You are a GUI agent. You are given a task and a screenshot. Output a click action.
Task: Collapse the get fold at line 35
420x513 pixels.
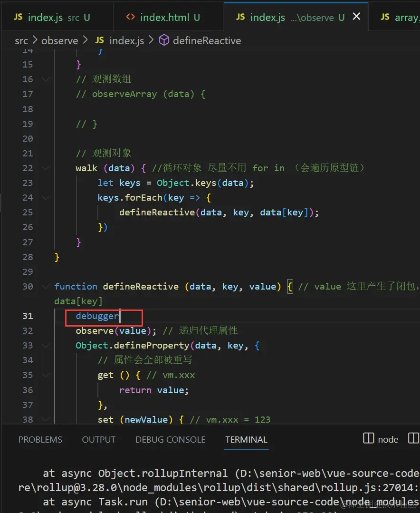click(46, 375)
